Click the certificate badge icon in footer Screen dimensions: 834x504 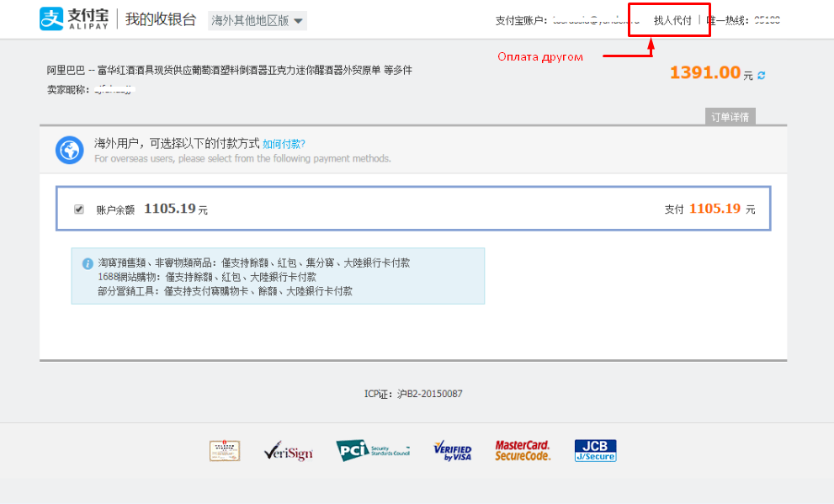pos(225,451)
